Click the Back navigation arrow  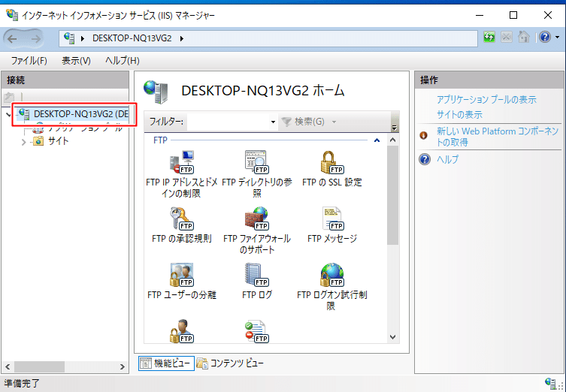pos(12,38)
